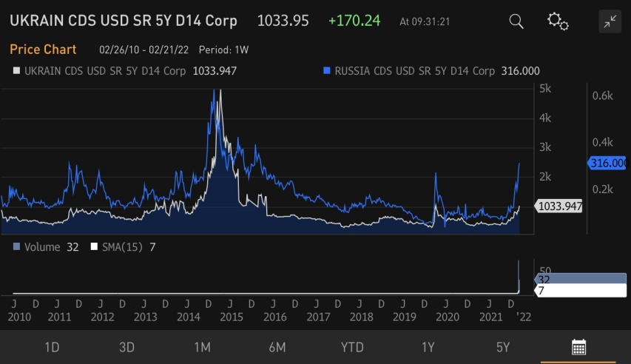Choose the YTD range
The height and width of the screenshot is (364, 631).
pyautogui.click(x=352, y=347)
